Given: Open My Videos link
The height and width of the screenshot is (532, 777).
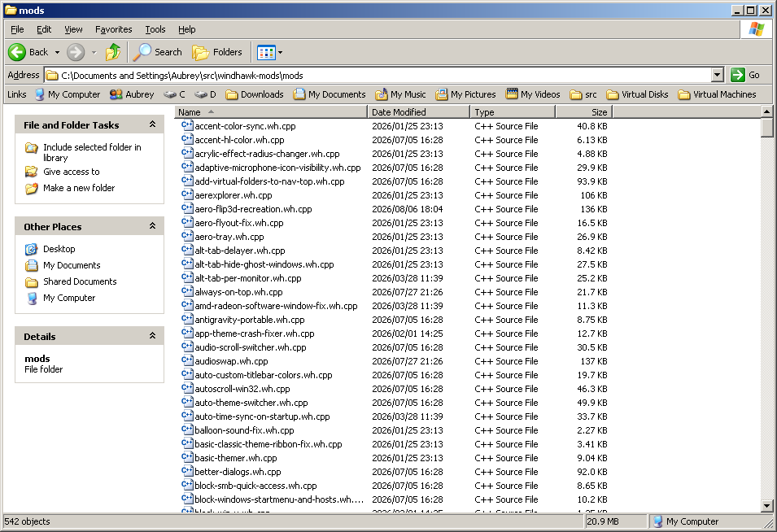Looking at the screenshot, I should pyautogui.click(x=533, y=94).
